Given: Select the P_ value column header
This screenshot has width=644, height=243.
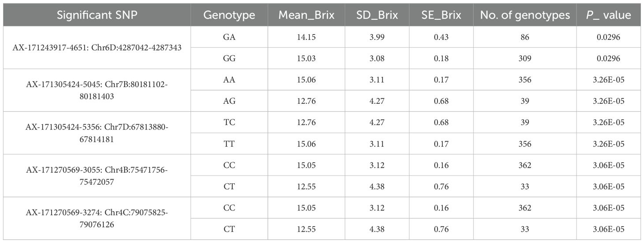Looking at the screenshot, I should pos(609,15).
